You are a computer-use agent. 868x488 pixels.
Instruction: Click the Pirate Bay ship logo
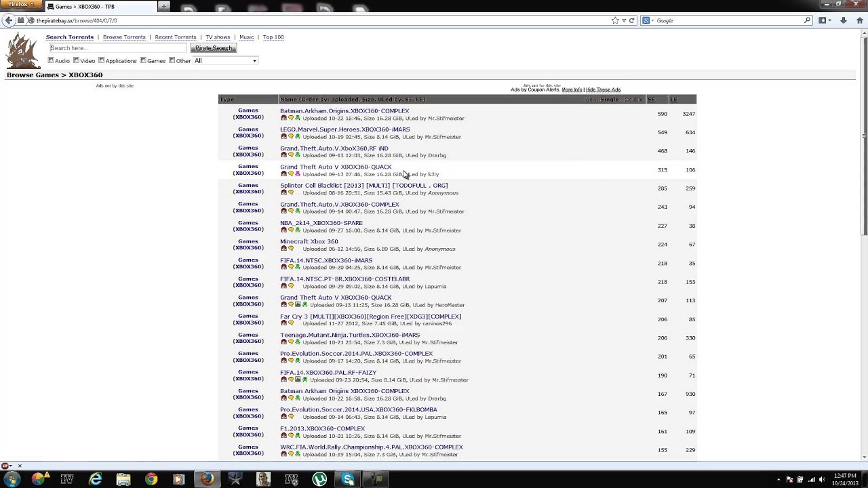[x=22, y=50]
